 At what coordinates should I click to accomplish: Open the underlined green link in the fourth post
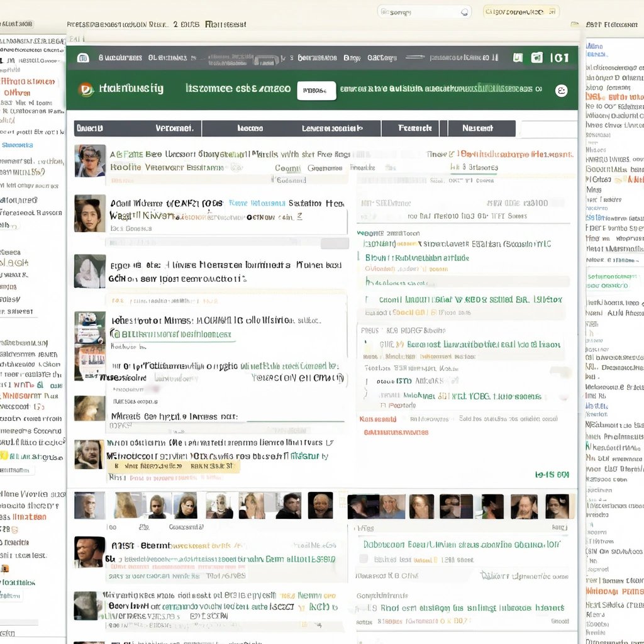point(177,335)
